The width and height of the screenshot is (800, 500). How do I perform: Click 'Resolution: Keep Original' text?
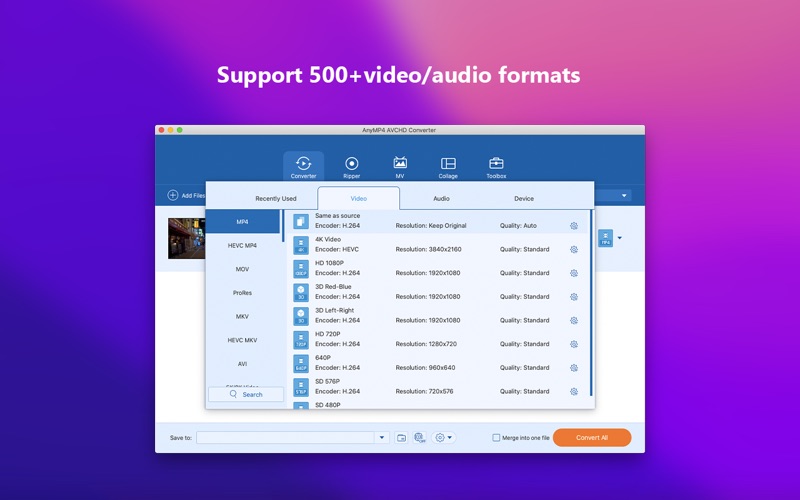click(x=431, y=226)
